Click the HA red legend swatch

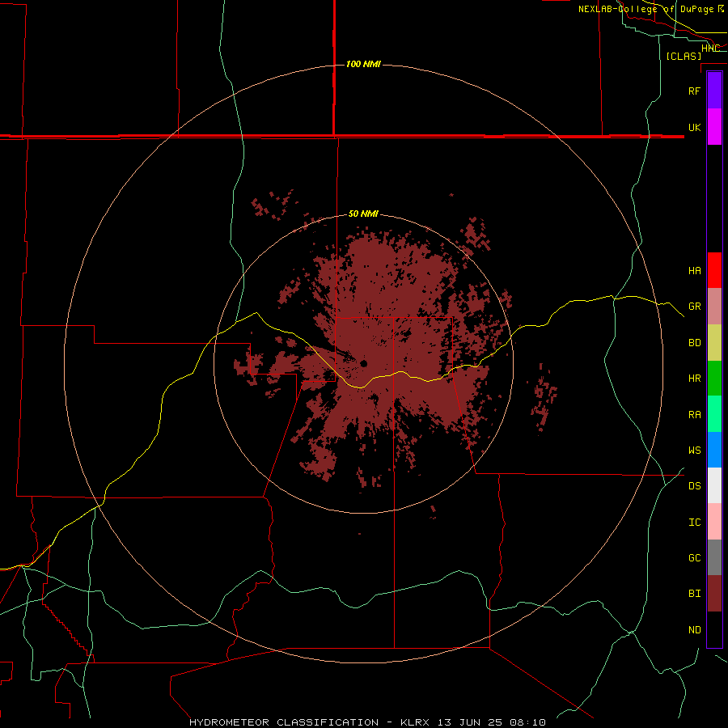coord(714,270)
